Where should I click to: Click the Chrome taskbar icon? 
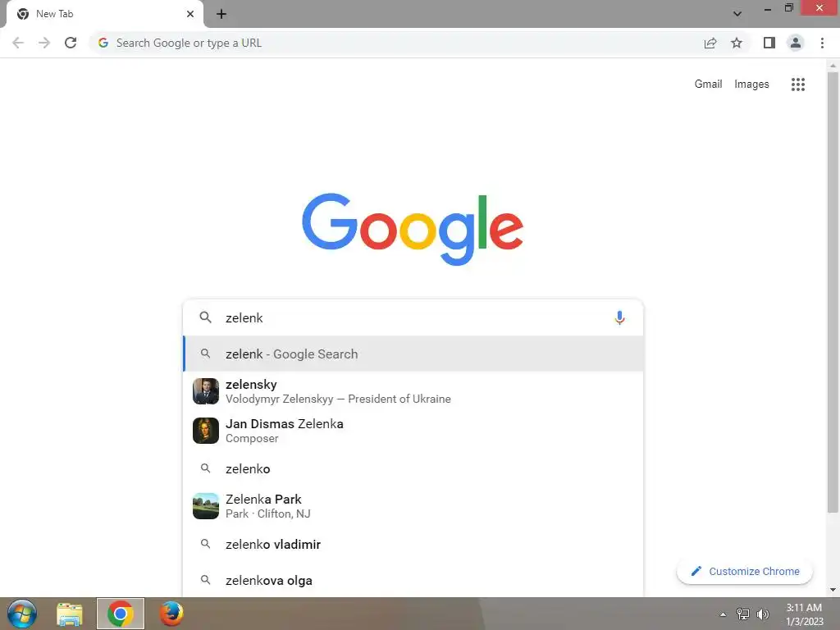click(x=121, y=614)
